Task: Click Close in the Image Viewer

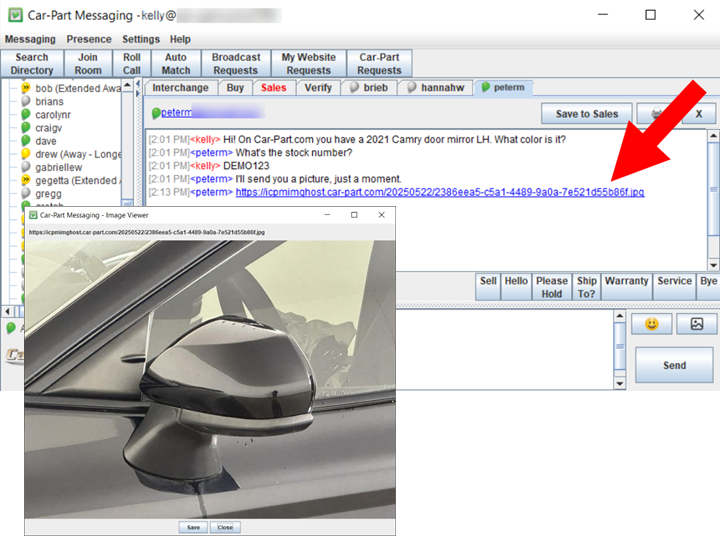Action: [225, 527]
